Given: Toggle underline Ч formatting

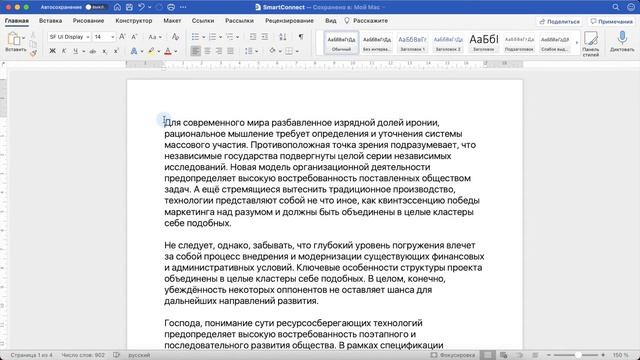Looking at the screenshot, I should point(76,51).
